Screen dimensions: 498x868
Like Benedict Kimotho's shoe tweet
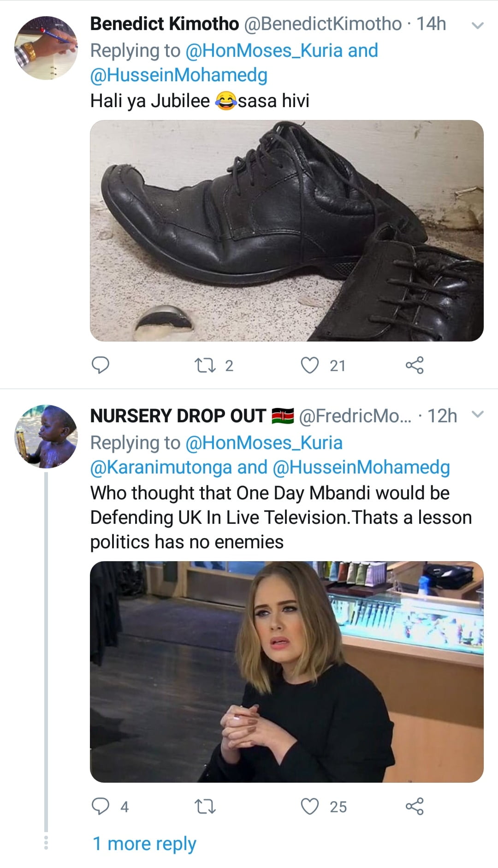pyautogui.click(x=310, y=365)
